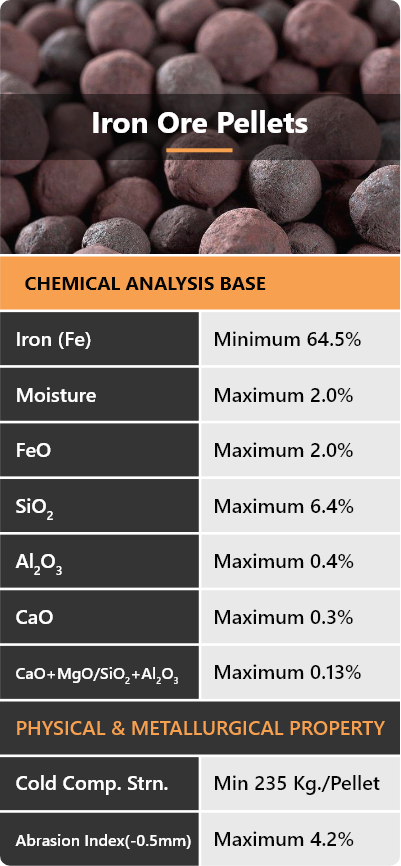Click the Moisture row label
This screenshot has height=866, width=401.
(x=56, y=395)
